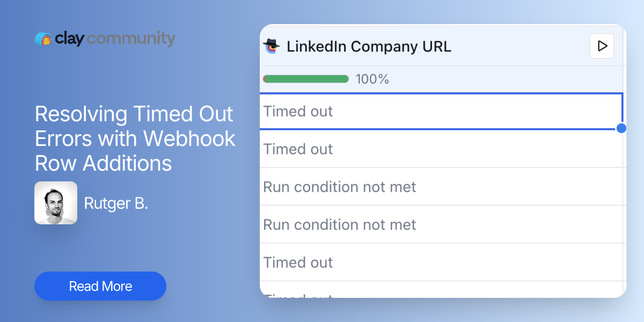Image resolution: width=644 pixels, height=322 pixels.
Task: Select the spy icon beside LinkedIn Company URL
Action: (x=272, y=47)
